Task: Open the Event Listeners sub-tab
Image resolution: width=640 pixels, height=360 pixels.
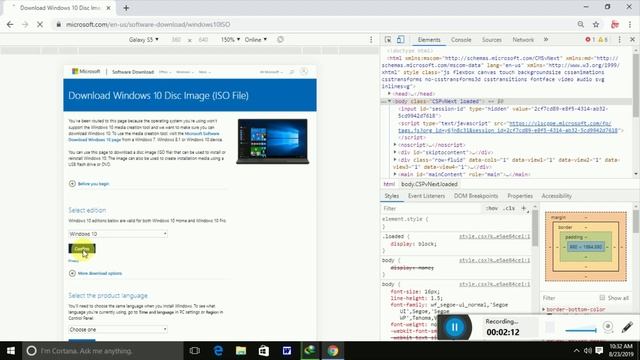Action: tap(426, 196)
